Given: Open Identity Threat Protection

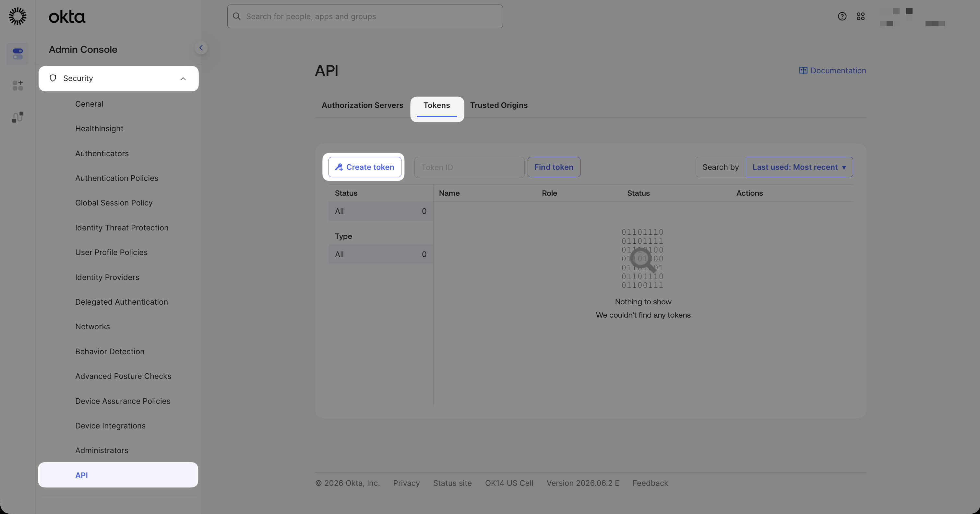Looking at the screenshot, I should 122,228.
